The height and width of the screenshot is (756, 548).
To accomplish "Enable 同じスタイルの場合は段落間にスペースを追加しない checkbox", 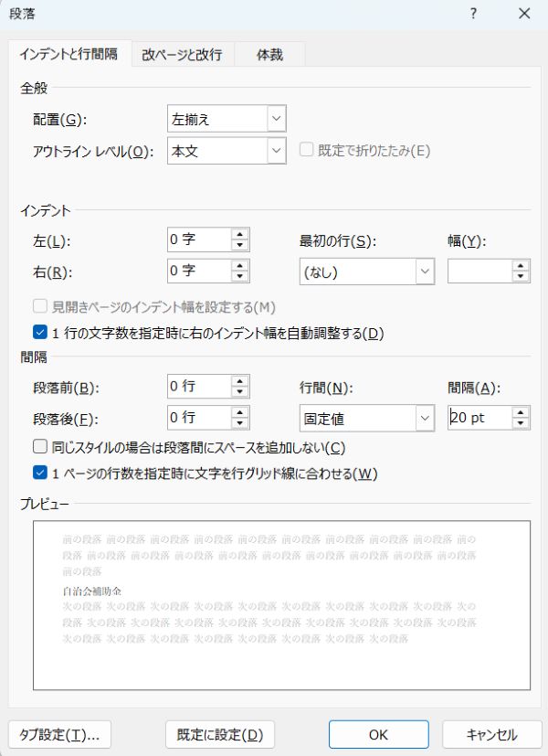I will (x=40, y=446).
